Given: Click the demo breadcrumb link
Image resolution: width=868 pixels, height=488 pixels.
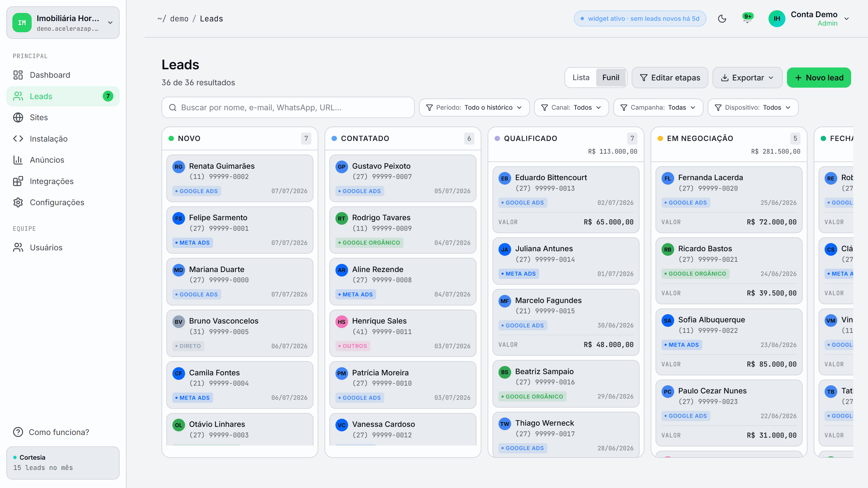Looking at the screenshot, I should 179,18.
